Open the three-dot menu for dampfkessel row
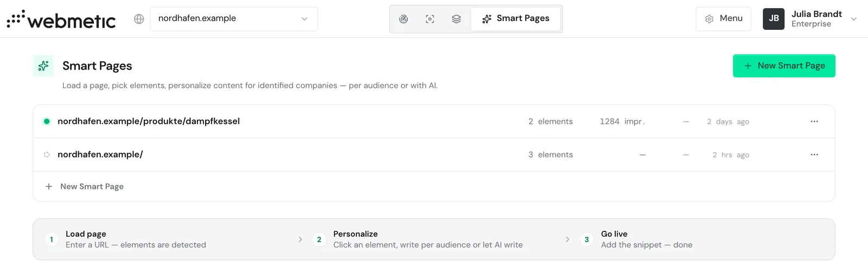Image resolution: width=868 pixels, height=278 pixels. point(814,122)
